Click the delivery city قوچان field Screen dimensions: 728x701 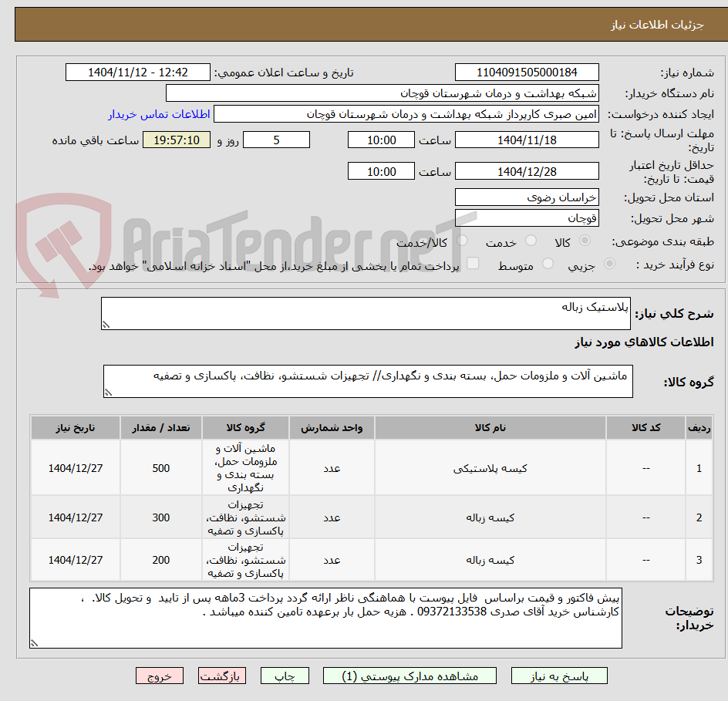coord(527,218)
